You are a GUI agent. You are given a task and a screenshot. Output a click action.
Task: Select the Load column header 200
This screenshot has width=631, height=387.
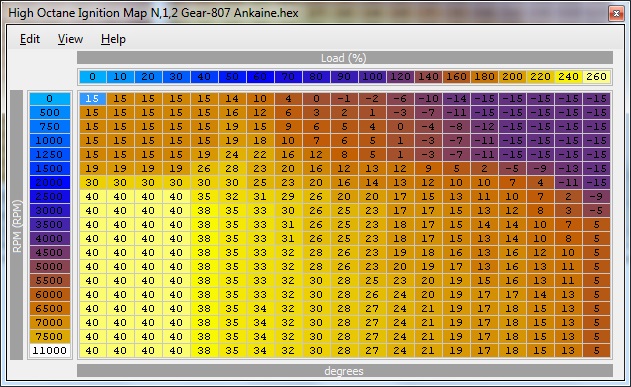(512, 76)
